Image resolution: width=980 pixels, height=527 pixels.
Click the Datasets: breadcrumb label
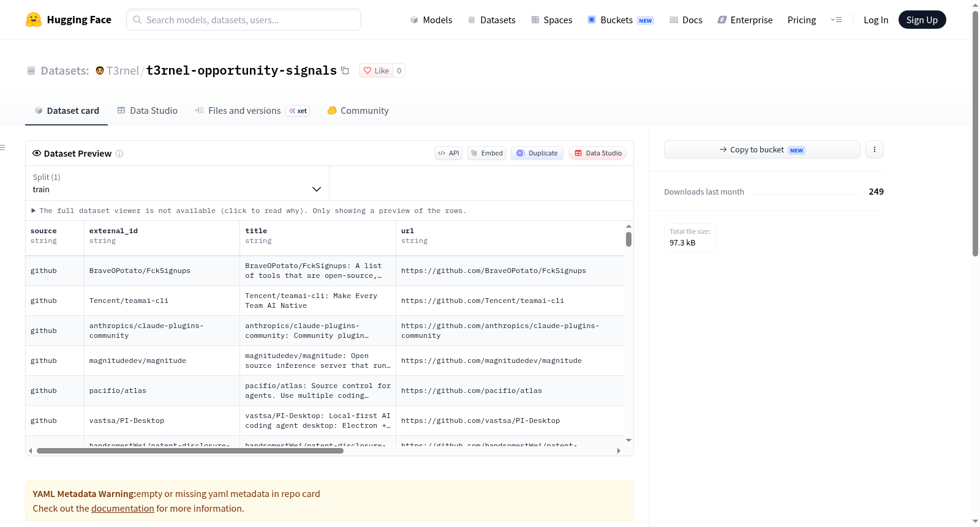[65, 70]
